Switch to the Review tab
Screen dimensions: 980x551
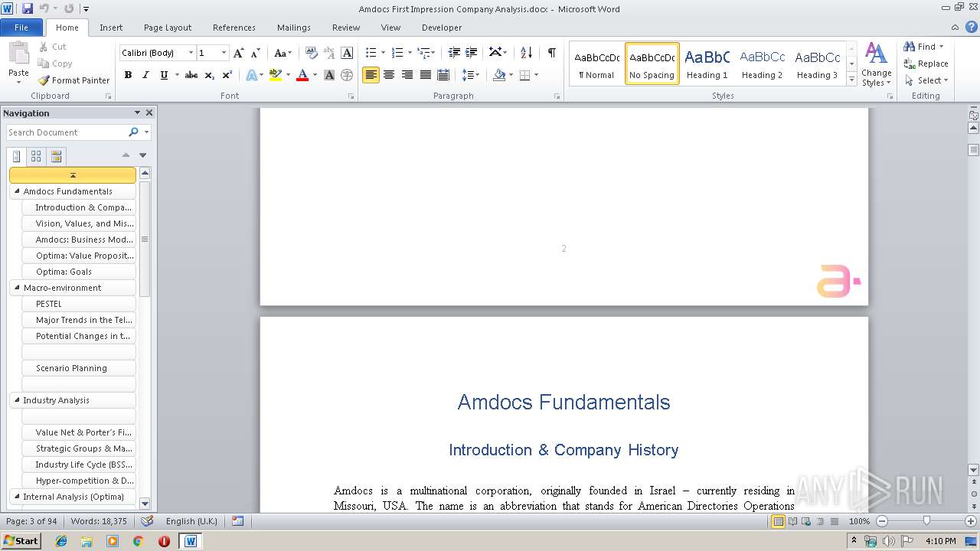tap(346, 27)
